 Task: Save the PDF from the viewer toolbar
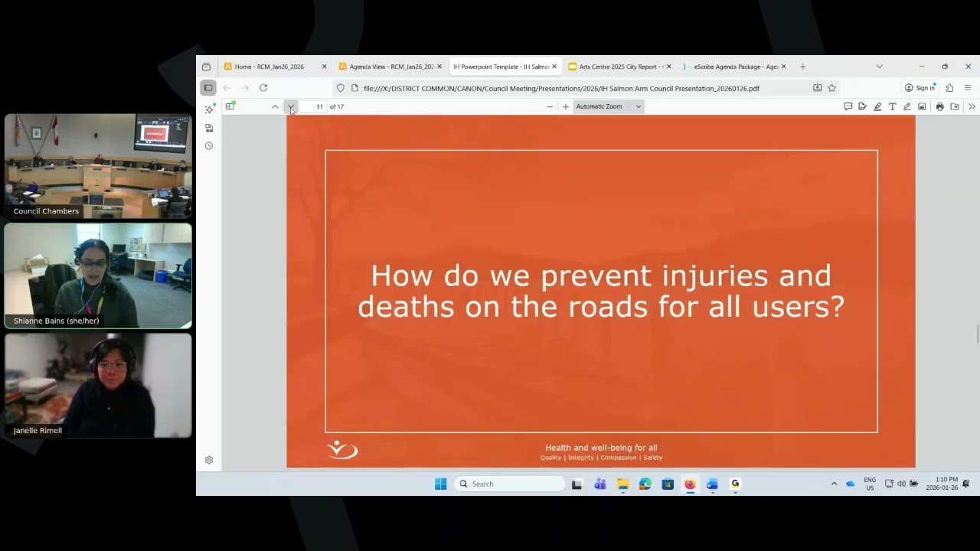(955, 106)
